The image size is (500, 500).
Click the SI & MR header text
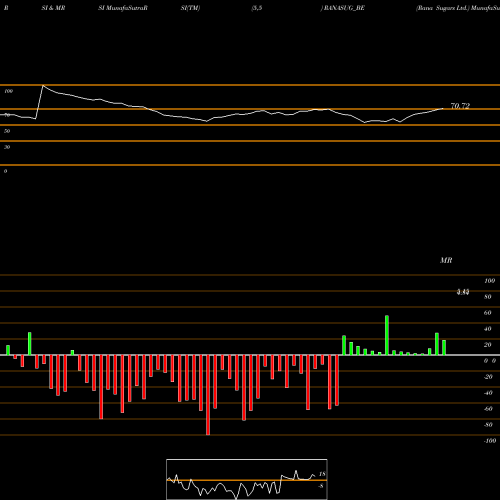click(x=53, y=8)
